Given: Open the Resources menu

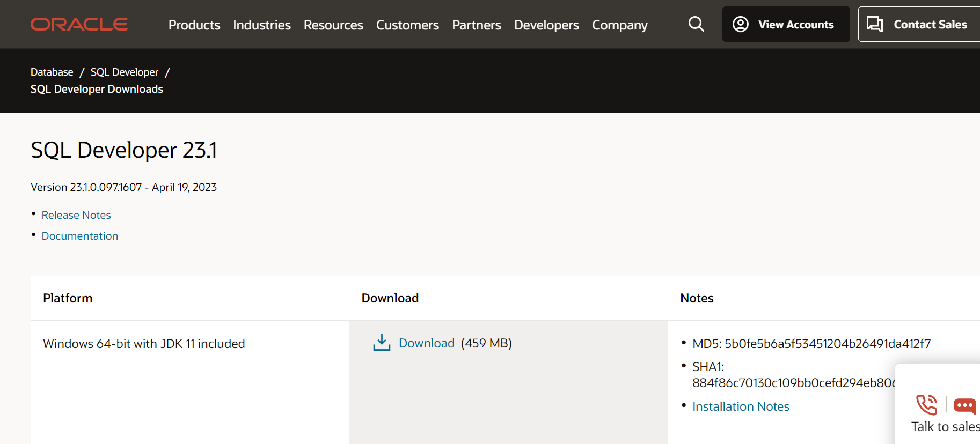Looking at the screenshot, I should point(333,25).
